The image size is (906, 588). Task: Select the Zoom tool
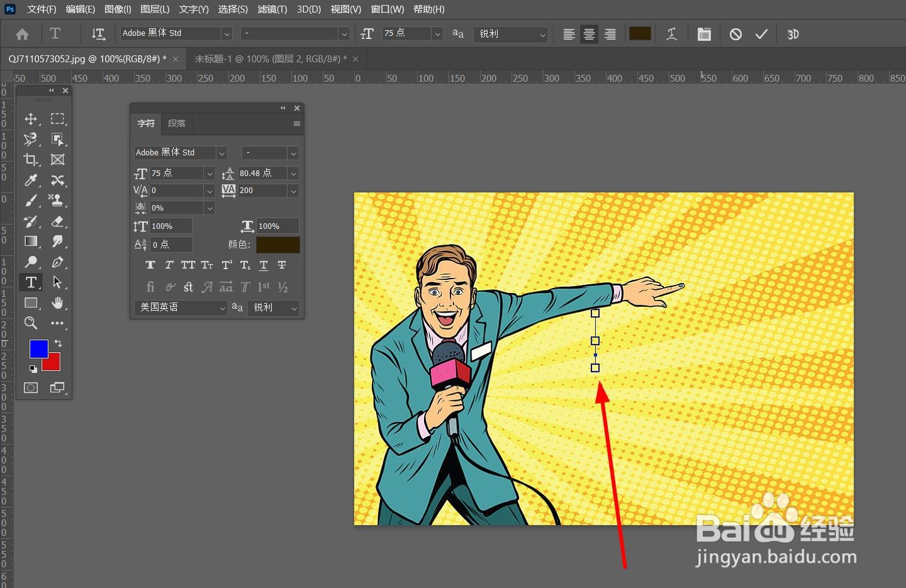pos(31,323)
